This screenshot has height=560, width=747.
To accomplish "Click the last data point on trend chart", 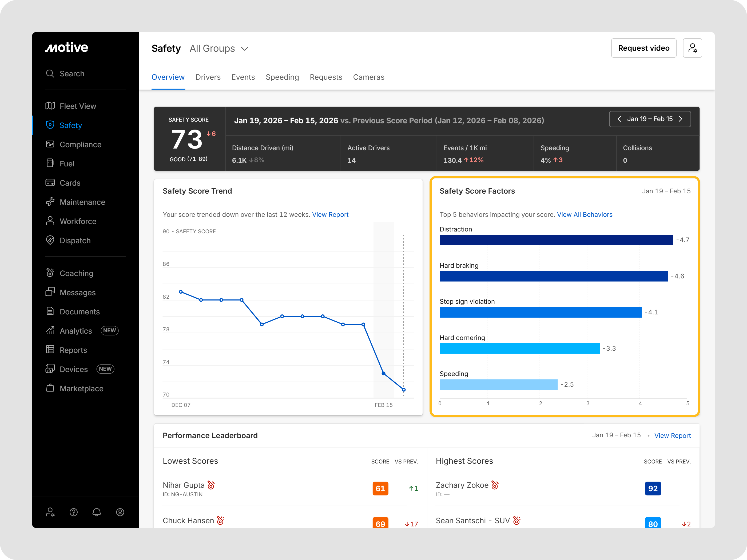I will 404,390.
